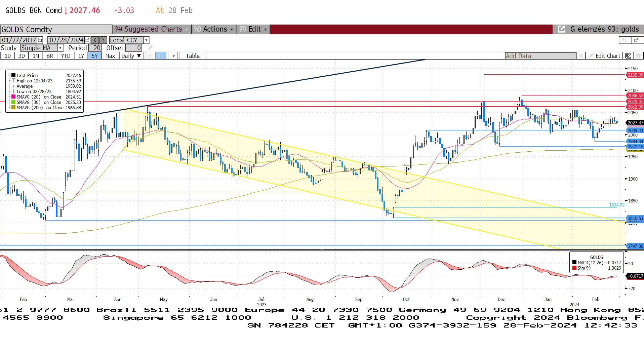Screen dimensions: 644x344
Task: Click the 2062.99 red price label
Action: 635,107
